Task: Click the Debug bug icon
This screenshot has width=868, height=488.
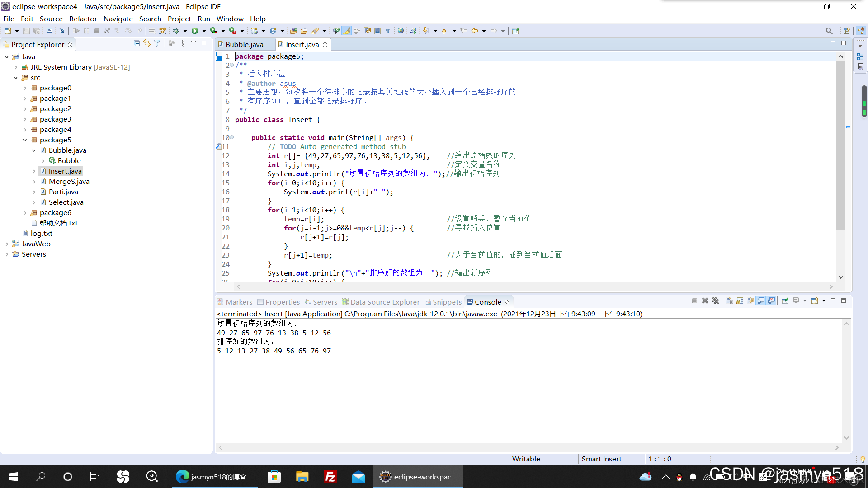Action: coord(176,31)
